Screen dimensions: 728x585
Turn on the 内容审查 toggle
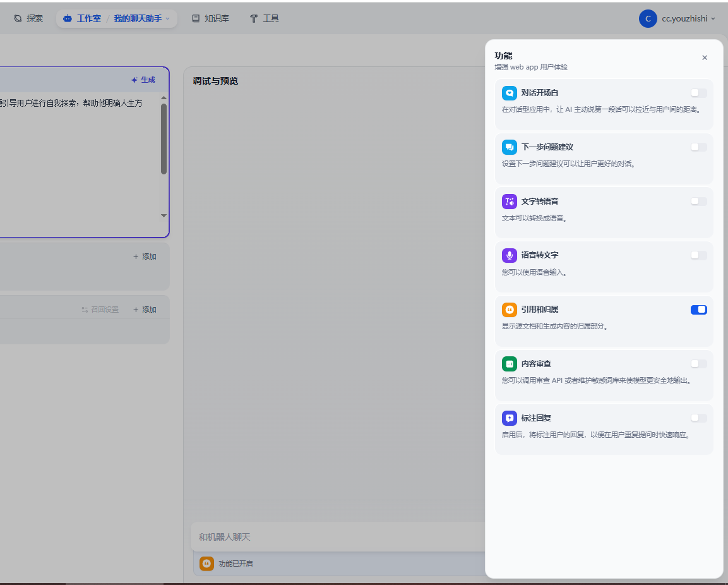[x=698, y=364]
